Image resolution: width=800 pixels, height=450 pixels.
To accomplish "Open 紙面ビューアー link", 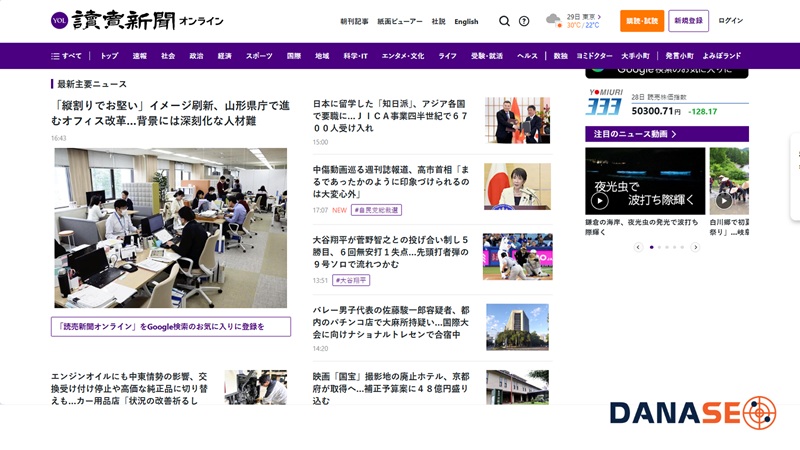I will [399, 21].
